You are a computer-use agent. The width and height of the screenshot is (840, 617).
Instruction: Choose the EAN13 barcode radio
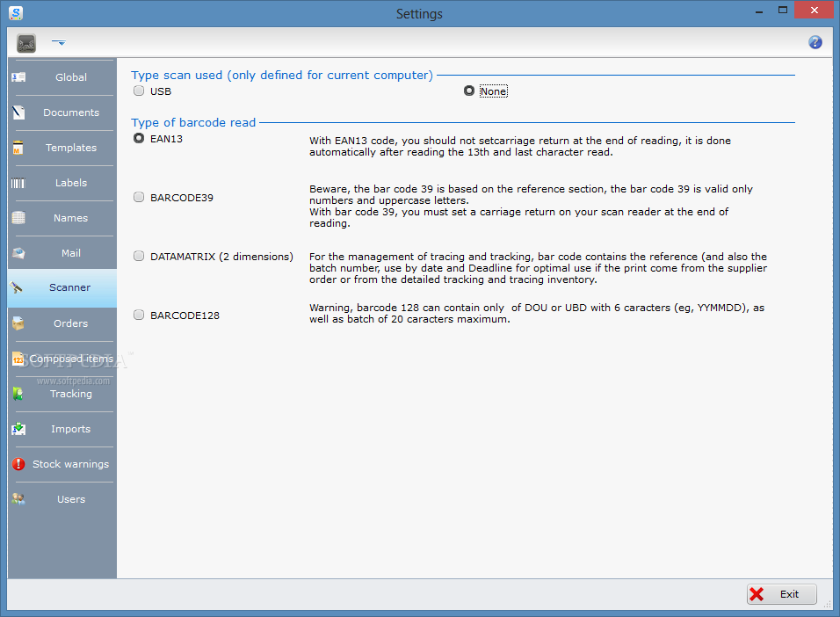click(x=139, y=138)
